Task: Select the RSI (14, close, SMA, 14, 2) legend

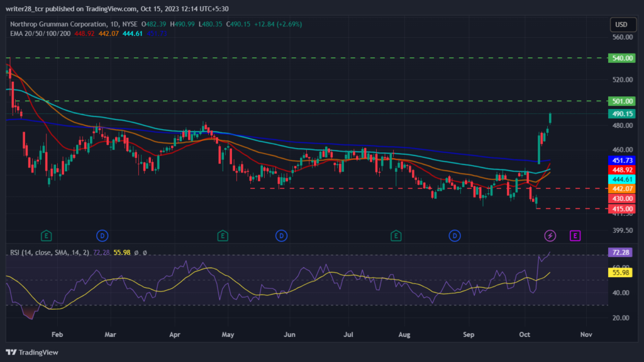Action: [x=50, y=252]
